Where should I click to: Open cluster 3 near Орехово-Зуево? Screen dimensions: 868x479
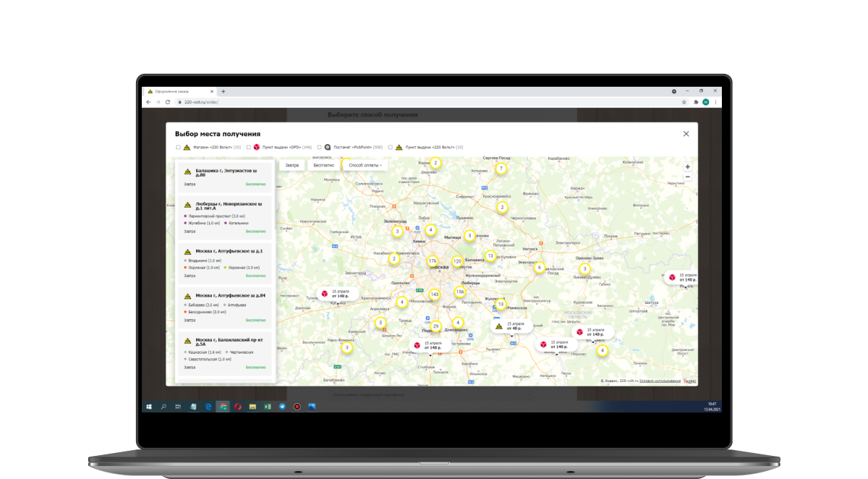click(585, 269)
